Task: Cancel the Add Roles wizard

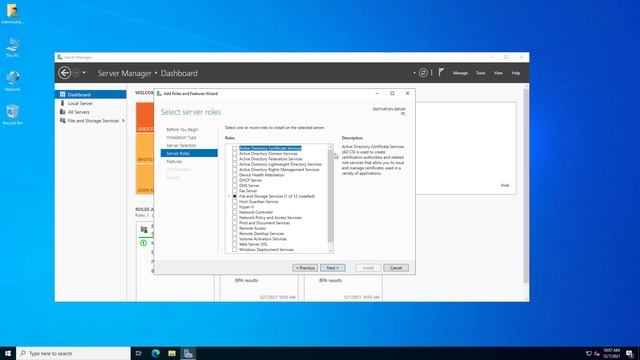Action: point(396,268)
